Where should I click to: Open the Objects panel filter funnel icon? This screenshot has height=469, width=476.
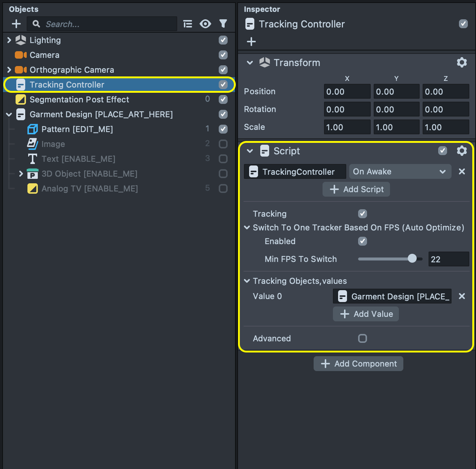[223, 24]
